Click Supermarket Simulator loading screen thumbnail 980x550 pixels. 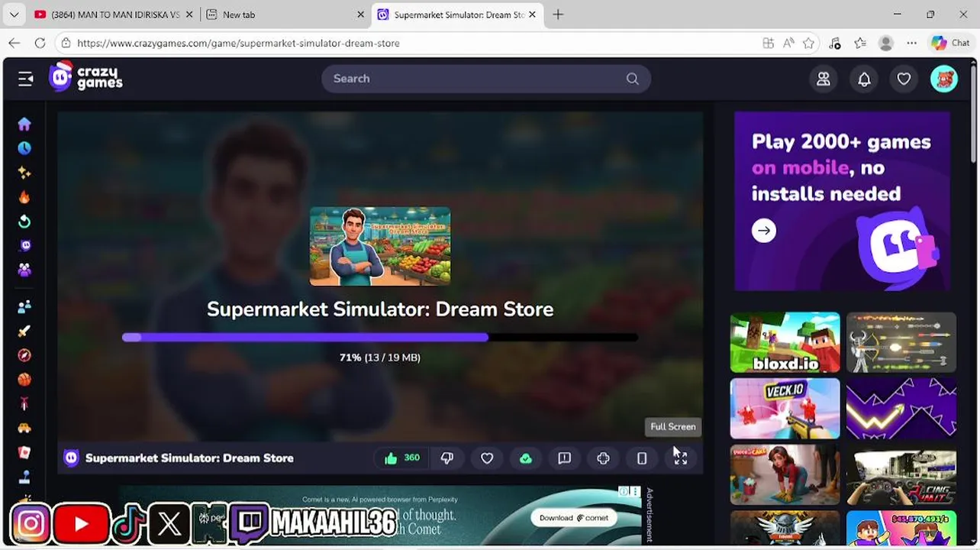380,246
